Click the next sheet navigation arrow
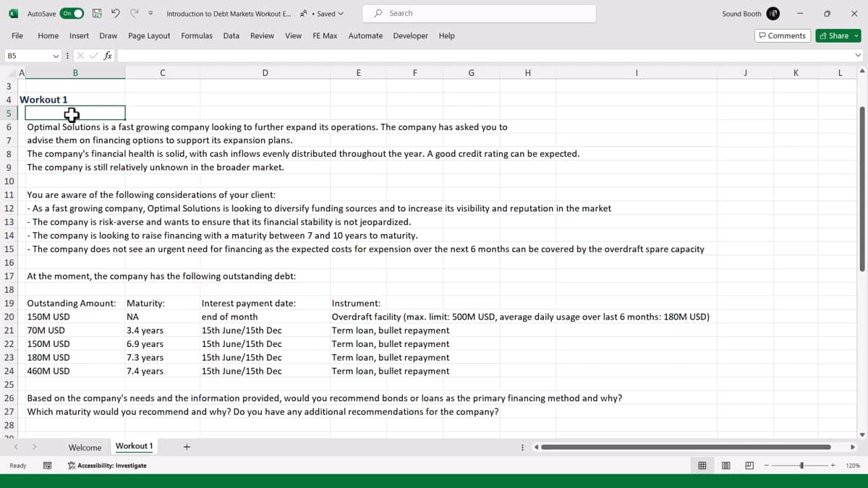This screenshot has height=488, width=868. pyautogui.click(x=33, y=447)
